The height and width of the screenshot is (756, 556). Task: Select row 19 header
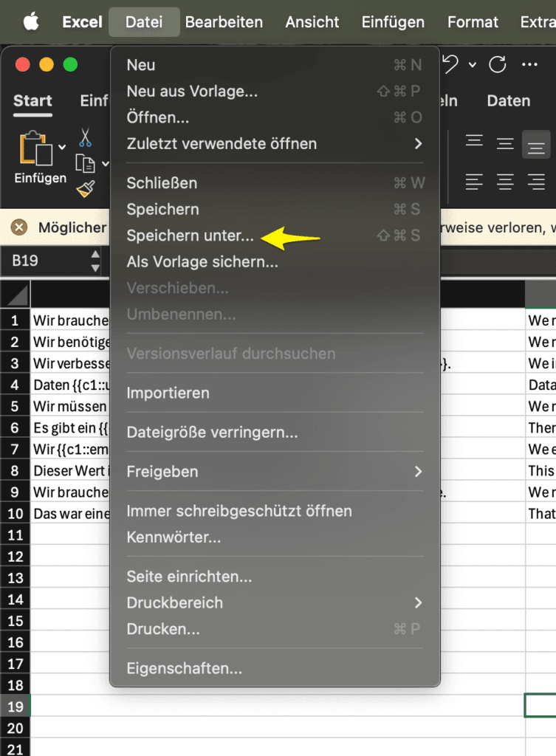[15, 707]
